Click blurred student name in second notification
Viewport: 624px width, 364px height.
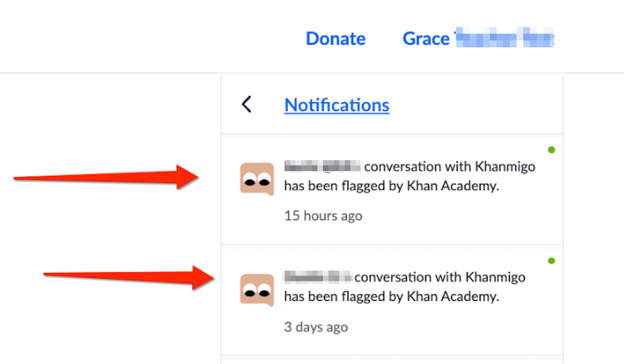coord(318,277)
